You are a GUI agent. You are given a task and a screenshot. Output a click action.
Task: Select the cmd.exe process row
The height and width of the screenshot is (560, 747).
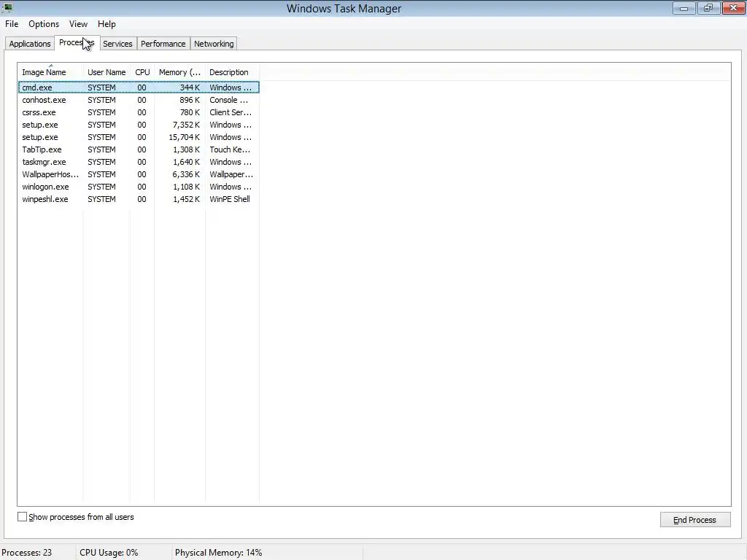coord(139,87)
